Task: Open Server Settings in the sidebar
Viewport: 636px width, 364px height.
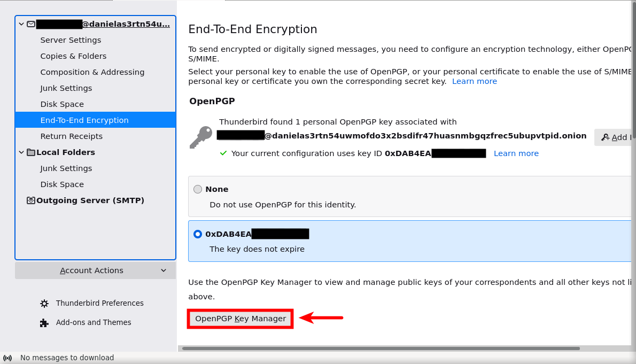Action: pyautogui.click(x=71, y=40)
